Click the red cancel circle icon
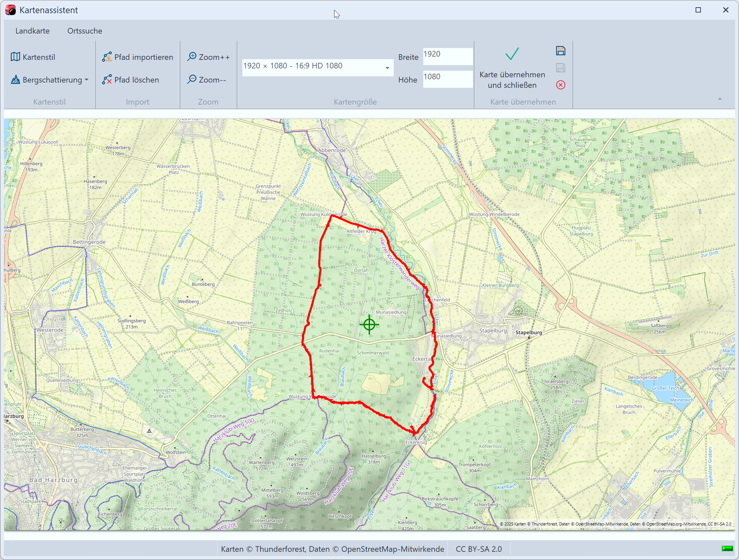This screenshot has height=560, width=739. (560, 85)
